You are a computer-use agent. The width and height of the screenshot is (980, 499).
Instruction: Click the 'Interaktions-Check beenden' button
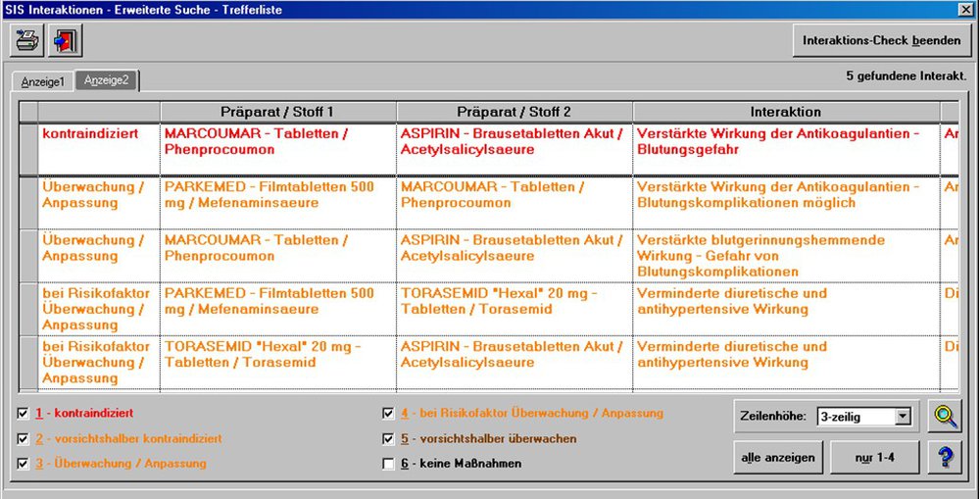881,41
